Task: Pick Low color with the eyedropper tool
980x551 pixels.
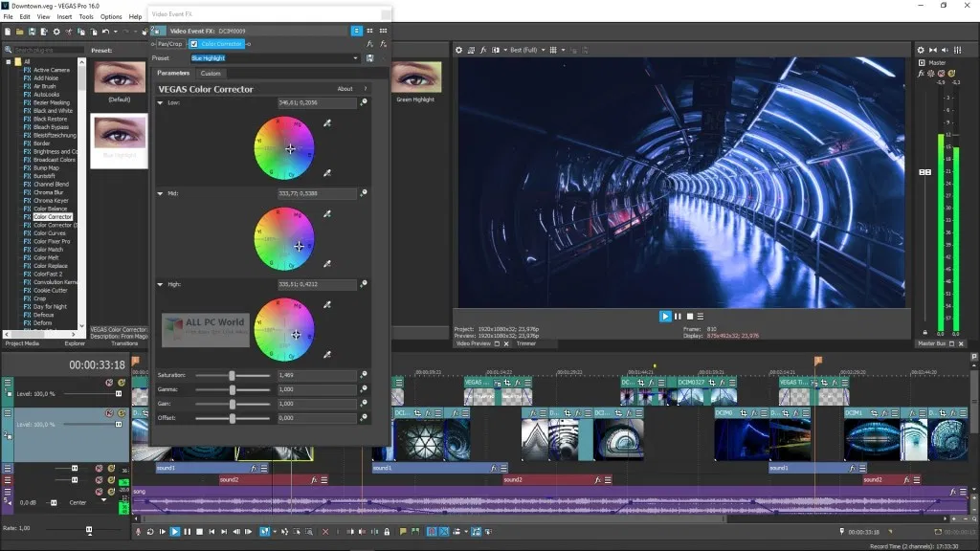Action: pos(327,123)
